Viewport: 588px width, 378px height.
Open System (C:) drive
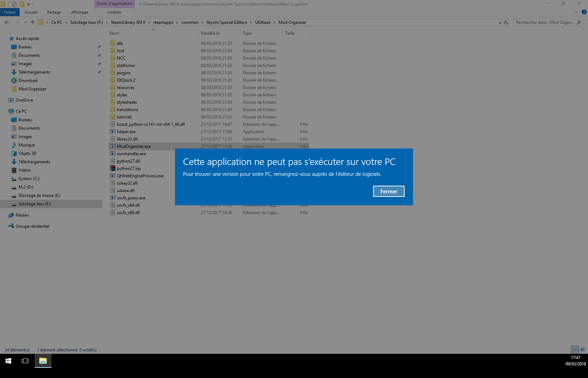(x=29, y=179)
